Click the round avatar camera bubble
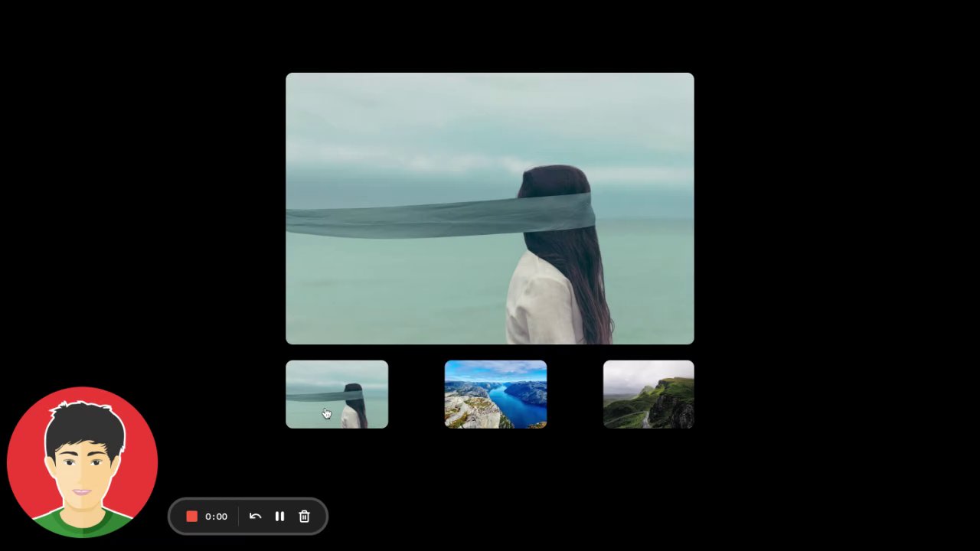This screenshot has height=551, width=980. click(x=83, y=461)
